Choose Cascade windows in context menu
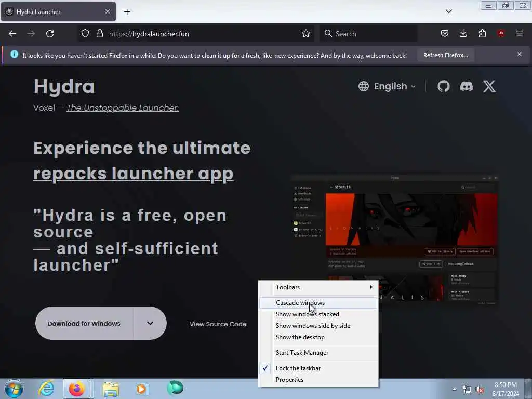This screenshot has height=399, width=532. [318, 303]
